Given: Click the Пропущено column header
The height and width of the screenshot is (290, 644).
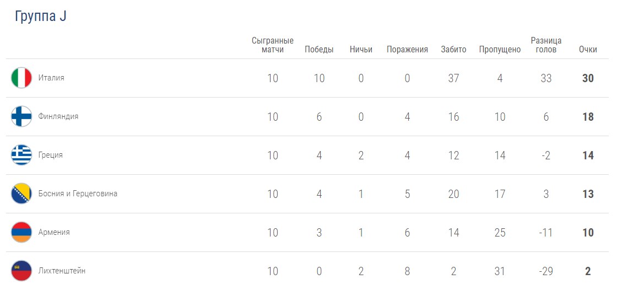Looking at the screenshot, I should pos(500,50).
